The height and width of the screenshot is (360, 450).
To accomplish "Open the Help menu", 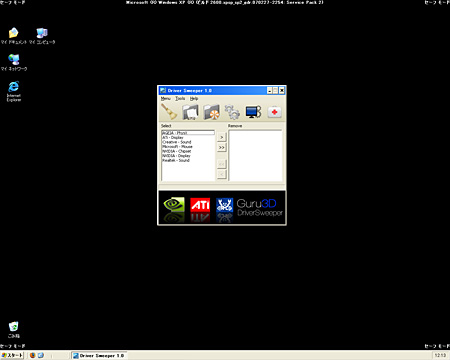I will [x=194, y=99].
